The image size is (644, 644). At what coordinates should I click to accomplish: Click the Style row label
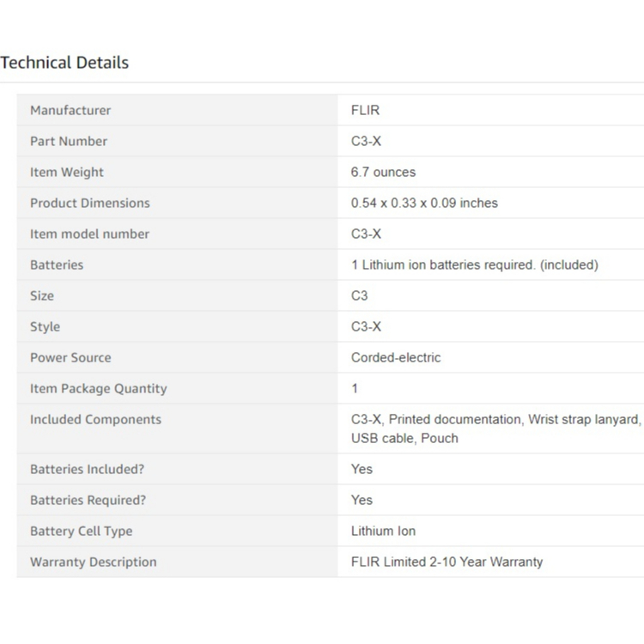point(46,326)
